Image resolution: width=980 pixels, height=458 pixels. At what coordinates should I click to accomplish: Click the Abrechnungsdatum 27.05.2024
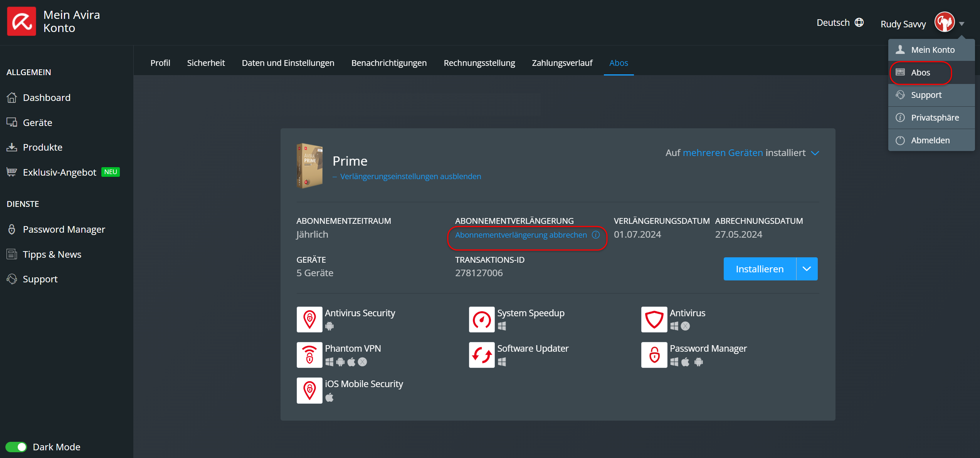coord(739,234)
